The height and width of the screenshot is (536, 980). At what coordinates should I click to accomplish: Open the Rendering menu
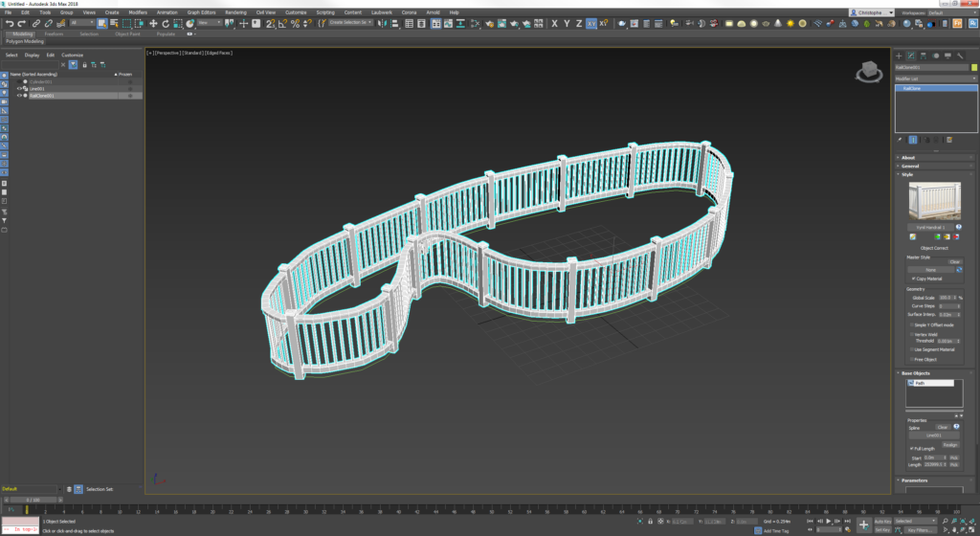[x=235, y=11]
